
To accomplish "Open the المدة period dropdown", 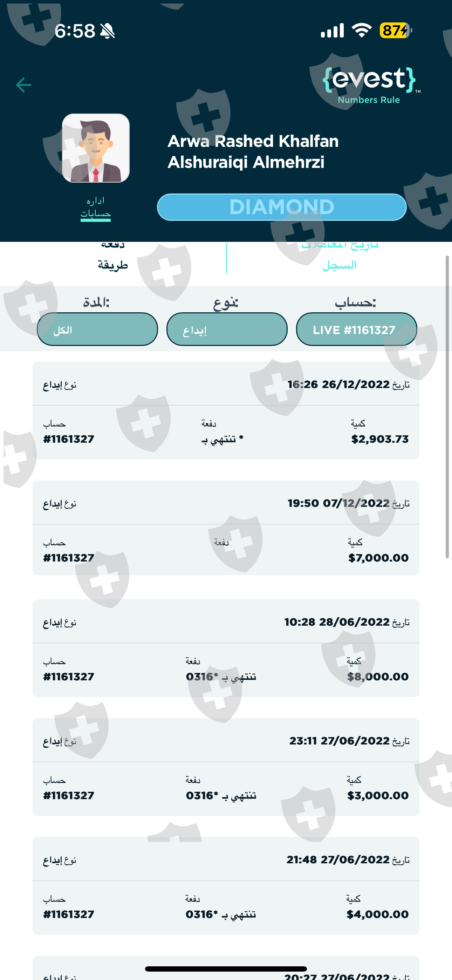I will (97, 329).
